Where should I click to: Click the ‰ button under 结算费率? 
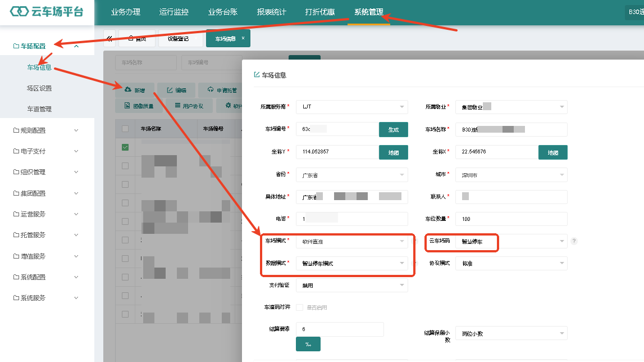308,344
